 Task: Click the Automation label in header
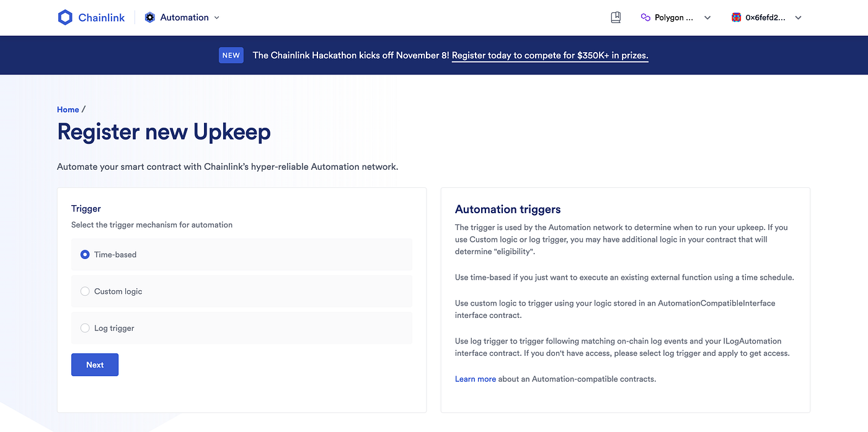pos(184,17)
